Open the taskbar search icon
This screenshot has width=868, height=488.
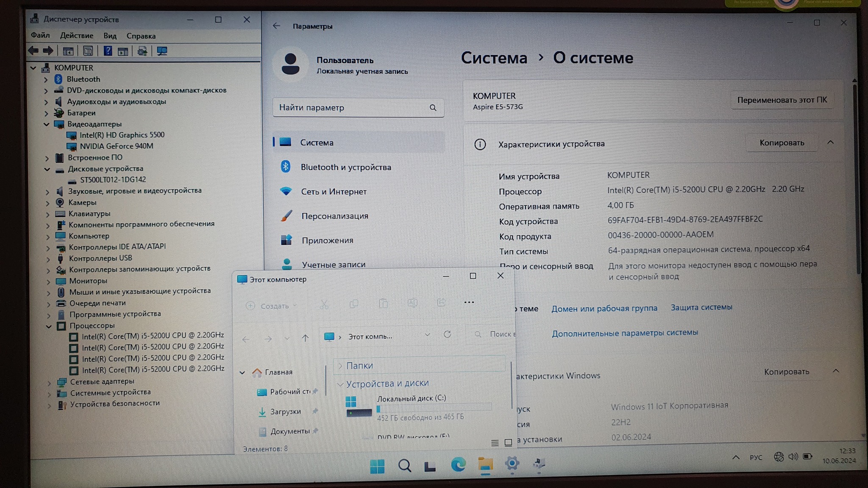404,466
